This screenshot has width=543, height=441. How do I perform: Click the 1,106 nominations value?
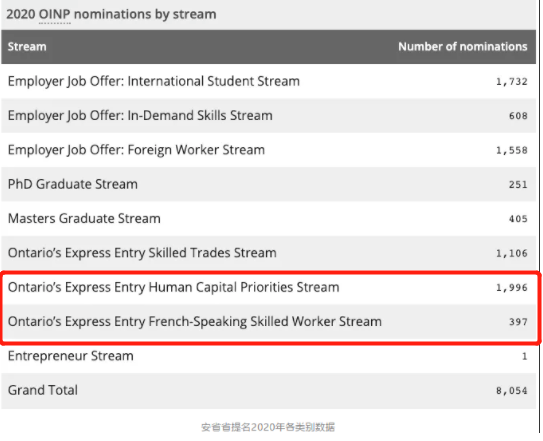(x=512, y=253)
